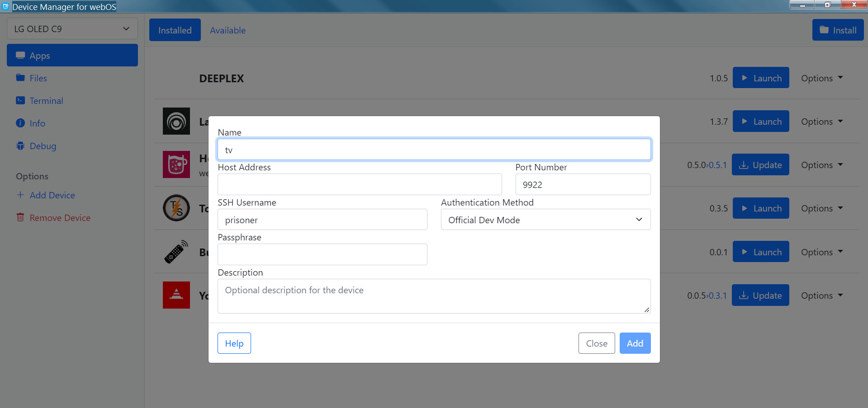Viewport: 868px width, 408px height.
Task: Click the Add Device plus icon
Action: coord(20,195)
